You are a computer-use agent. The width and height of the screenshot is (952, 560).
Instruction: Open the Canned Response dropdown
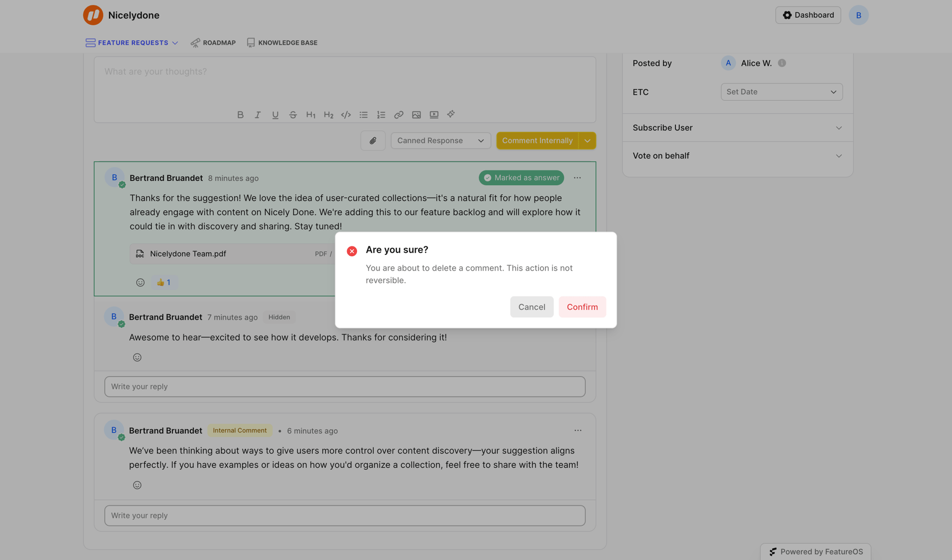pos(440,140)
